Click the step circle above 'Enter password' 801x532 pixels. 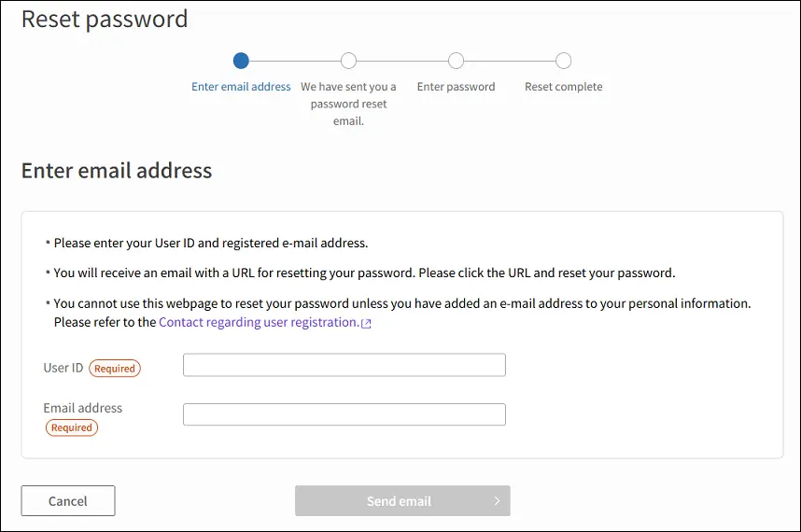(x=457, y=61)
